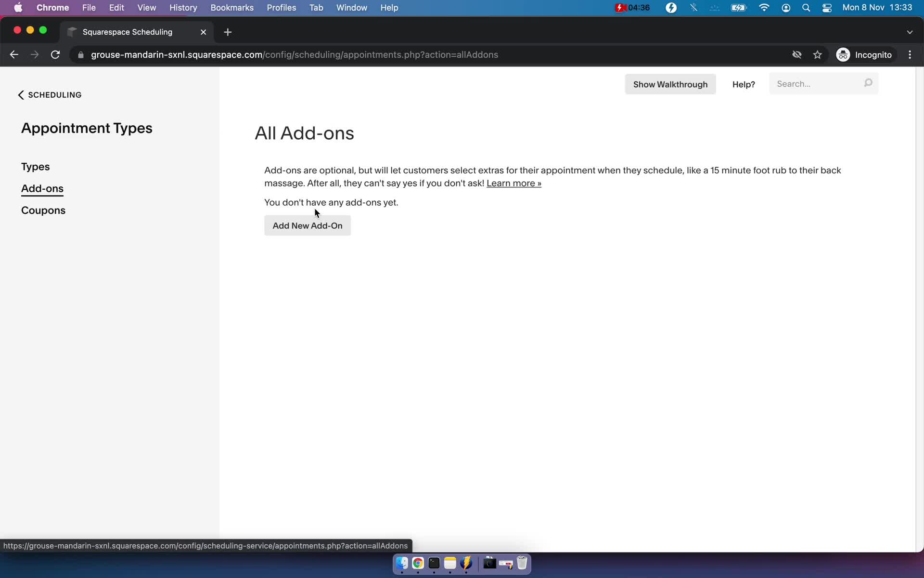Click the Finder icon in the Dock
The width and height of the screenshot is (924, 578).
(x=401, y=564)
